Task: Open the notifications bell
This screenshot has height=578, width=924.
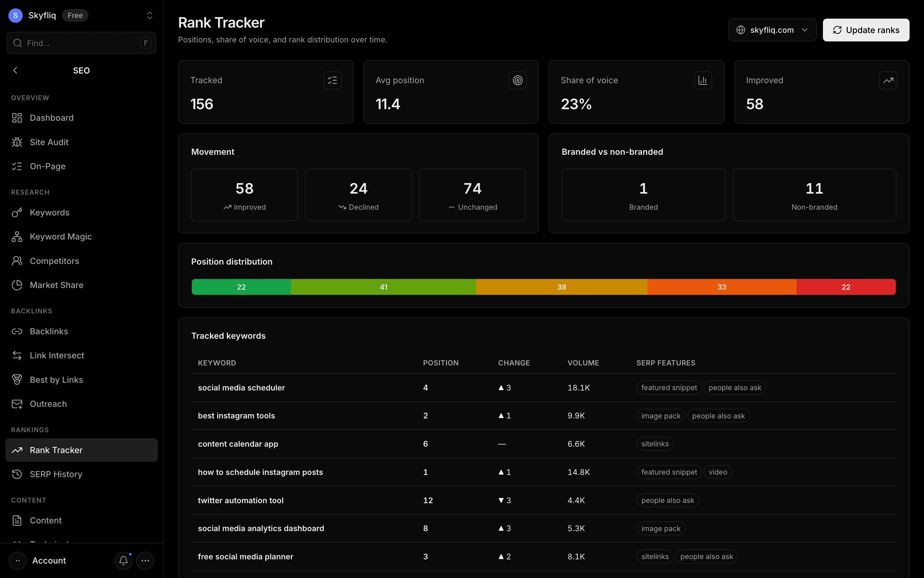Action: click(x=123, y=560)
